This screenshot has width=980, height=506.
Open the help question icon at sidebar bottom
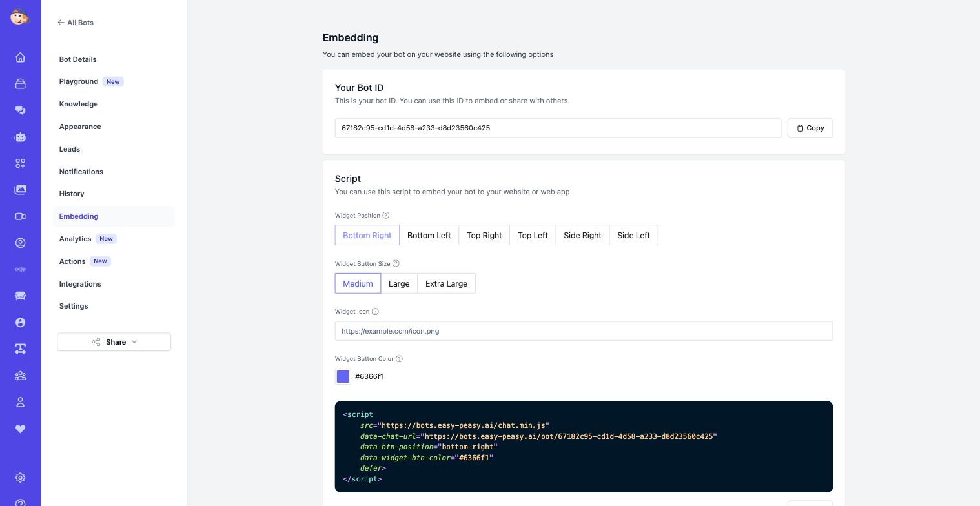(20, 502)
